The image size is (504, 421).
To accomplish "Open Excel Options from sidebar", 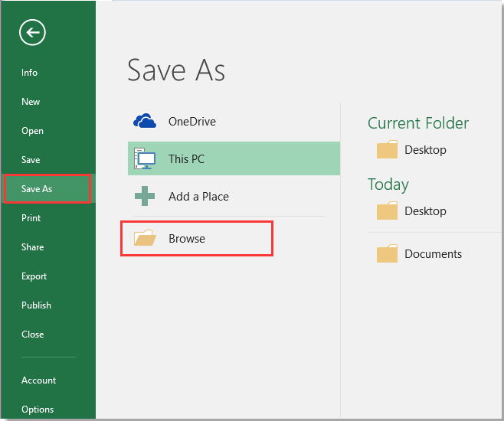I will [x=38, y=410].
